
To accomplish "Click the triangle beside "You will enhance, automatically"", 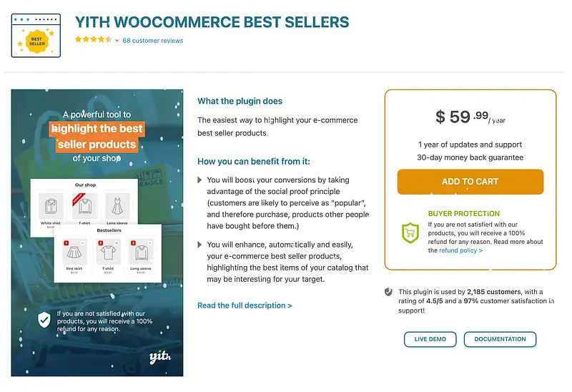I will point(200,245).
